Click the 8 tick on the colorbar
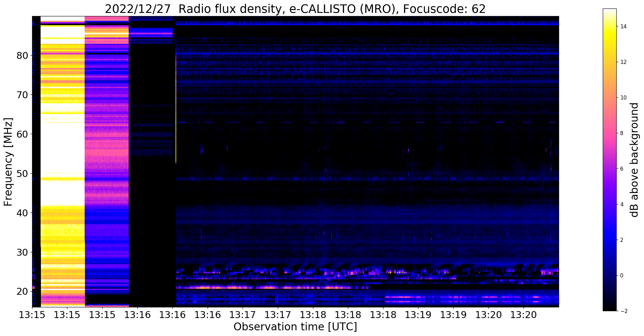Viewport: 644px width, 336px height. pos(621,133)
